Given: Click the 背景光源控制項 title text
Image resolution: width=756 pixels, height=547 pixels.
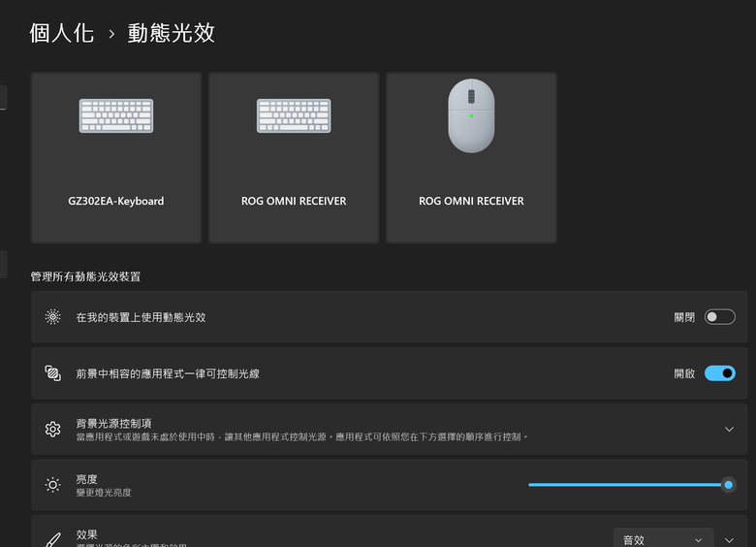Looking at the screenshot, I should tap(113, 424).
